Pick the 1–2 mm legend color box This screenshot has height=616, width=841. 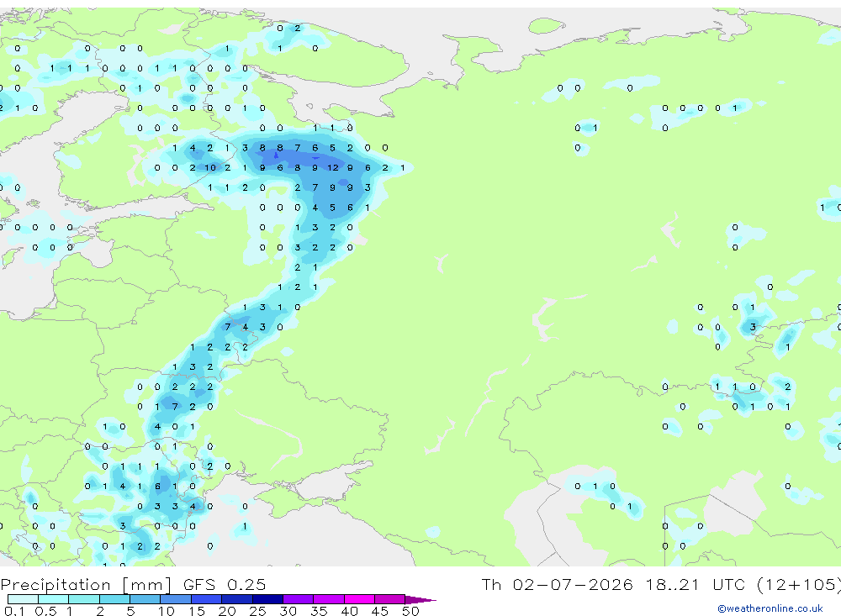click(84, 599)
